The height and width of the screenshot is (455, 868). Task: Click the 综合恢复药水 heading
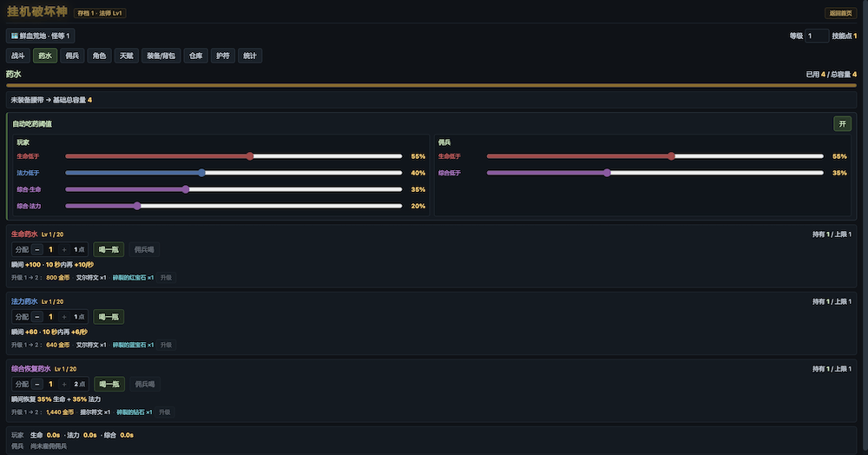31,369
